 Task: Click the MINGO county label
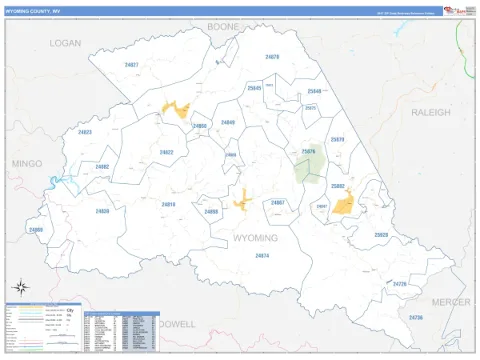click(x=27, y=164)
